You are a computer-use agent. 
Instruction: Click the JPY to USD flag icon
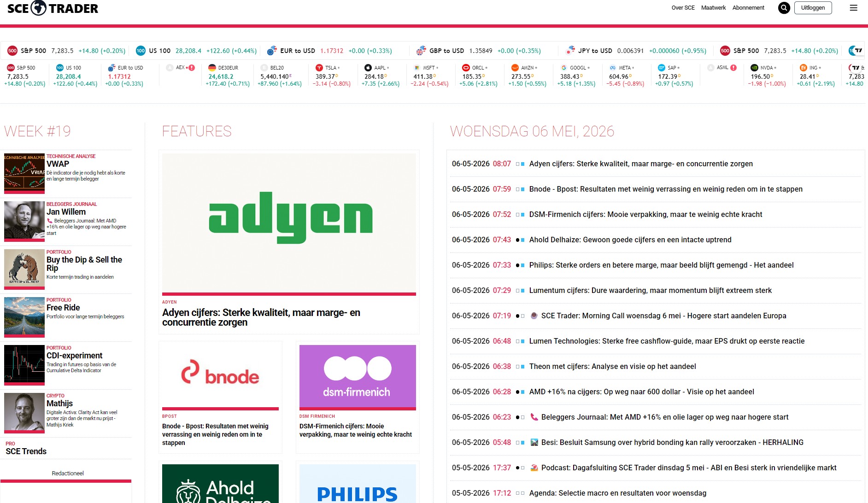coord(570,50)
